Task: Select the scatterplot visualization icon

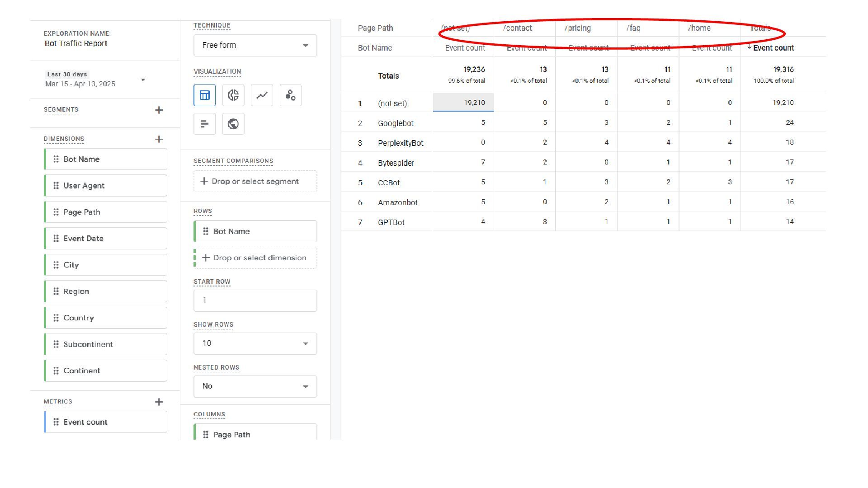Action: pos(290,95)
